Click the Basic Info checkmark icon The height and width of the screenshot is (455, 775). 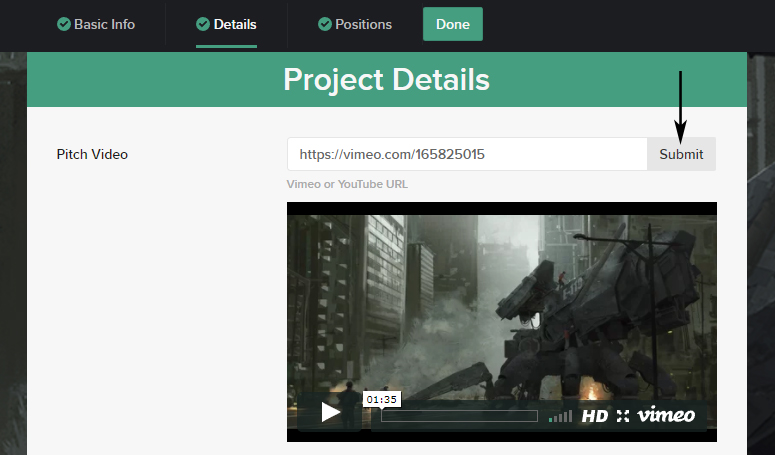pyautogui.click(x=64, y=24)
